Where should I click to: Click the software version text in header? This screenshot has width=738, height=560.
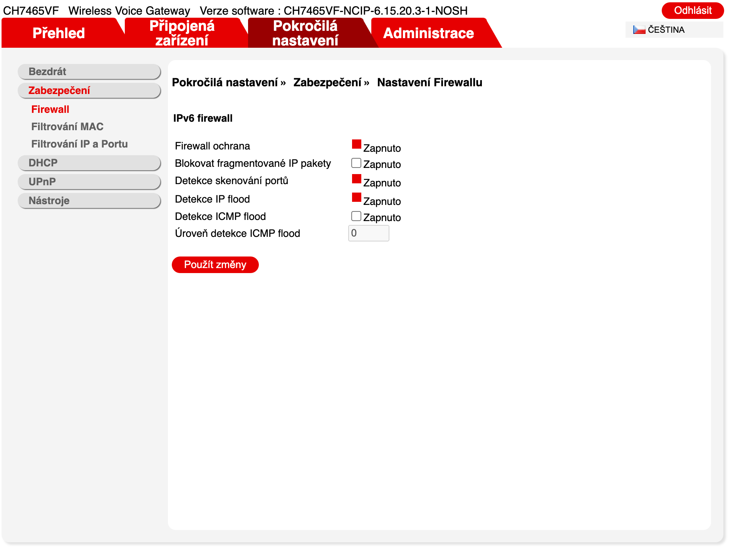[x=334, y=11]
